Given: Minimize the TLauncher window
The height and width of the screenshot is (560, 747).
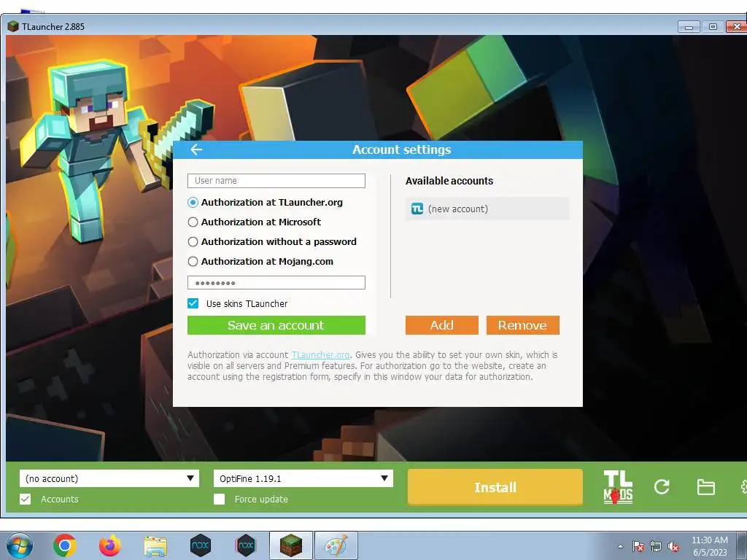Looking at the screenshot, I should pos(689,27).
